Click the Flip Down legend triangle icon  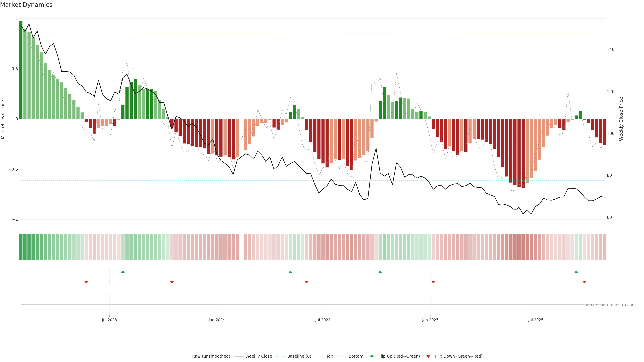tap(428, 356)
